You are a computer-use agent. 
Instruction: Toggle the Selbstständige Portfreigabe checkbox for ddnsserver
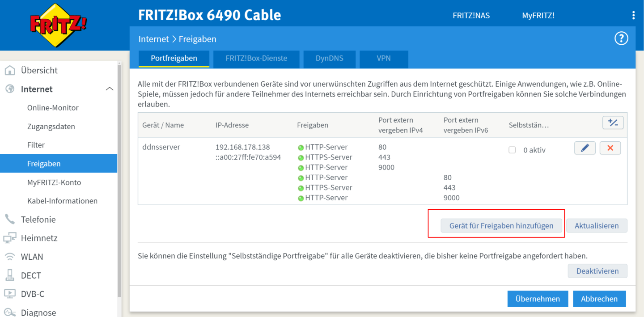512,150
